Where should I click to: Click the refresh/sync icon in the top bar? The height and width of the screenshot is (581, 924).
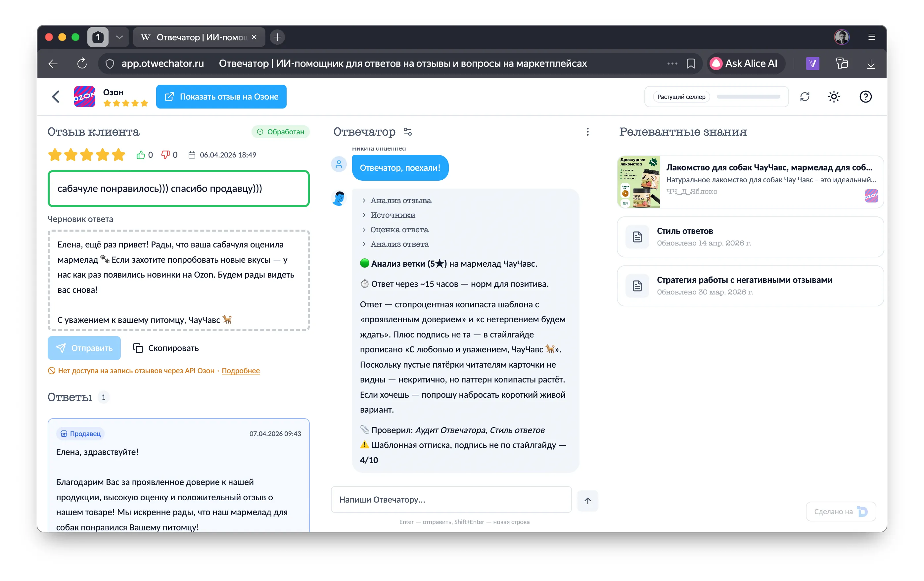805,97
